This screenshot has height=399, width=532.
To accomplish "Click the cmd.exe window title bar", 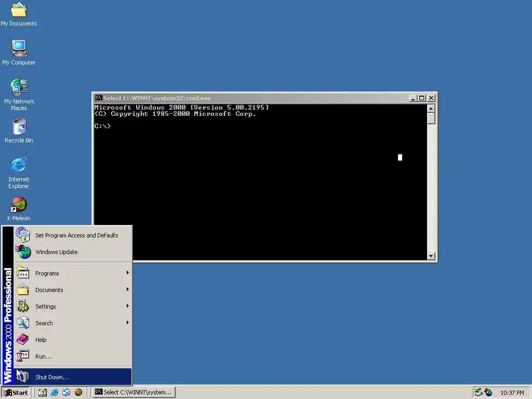I will [251, 98].
